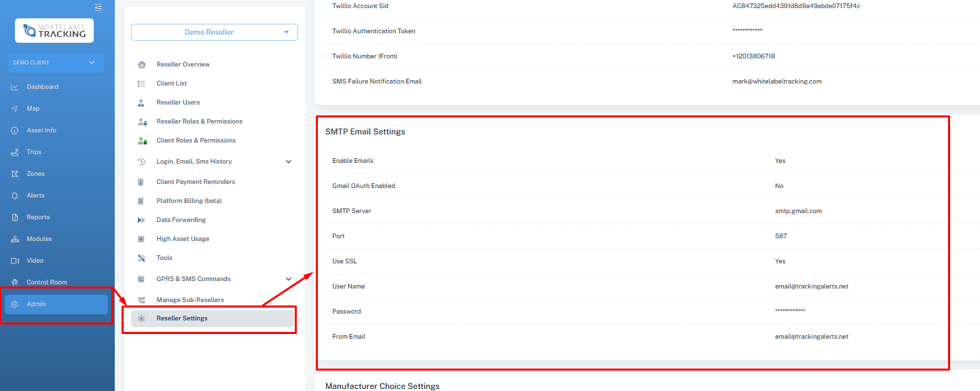Open the Dashboard chart icon
The width and height of the screenshot is (980, 391).
[x=15, y=87]
